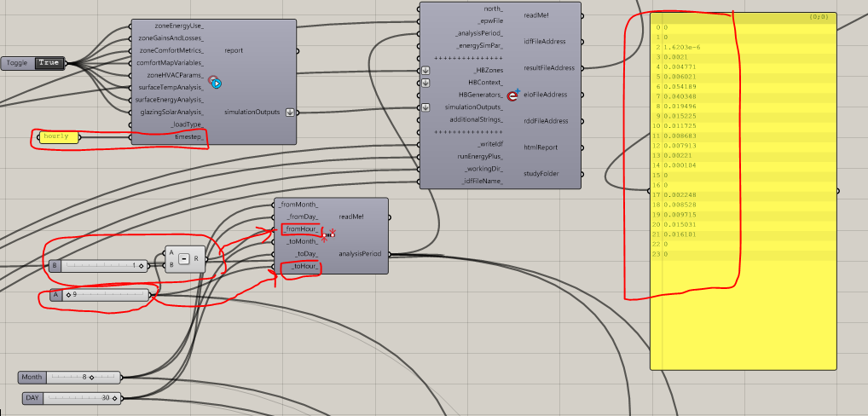Click the R output of the subtraction component
The image size is (868, 416).
196,258
